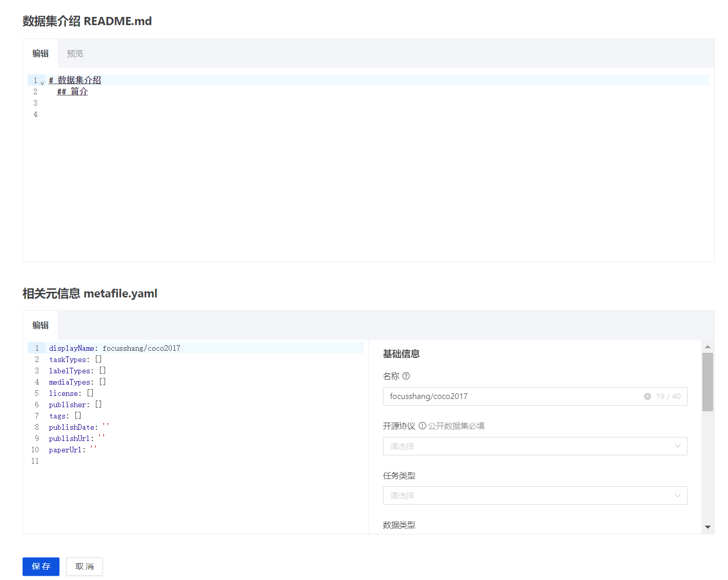Viewport: 728px width, 580px height.
Task: Click the help icon next to 名称
Action: [406, 376]
